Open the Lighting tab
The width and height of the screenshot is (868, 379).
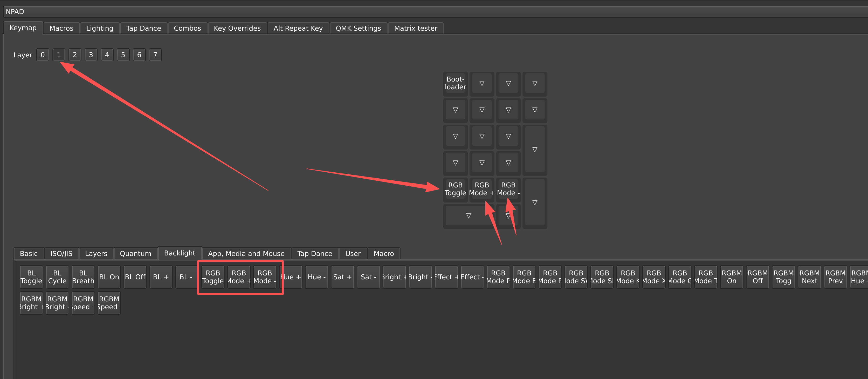[x=100, y=28]
